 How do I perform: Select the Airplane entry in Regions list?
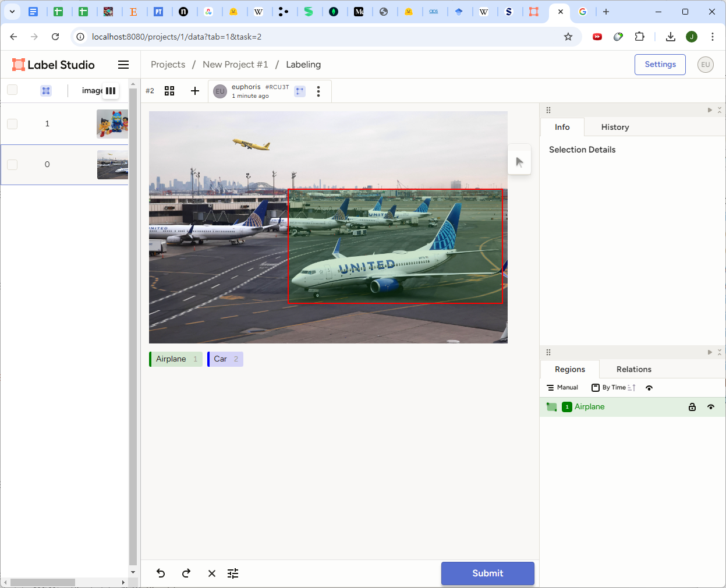click(x=632, y=407)
